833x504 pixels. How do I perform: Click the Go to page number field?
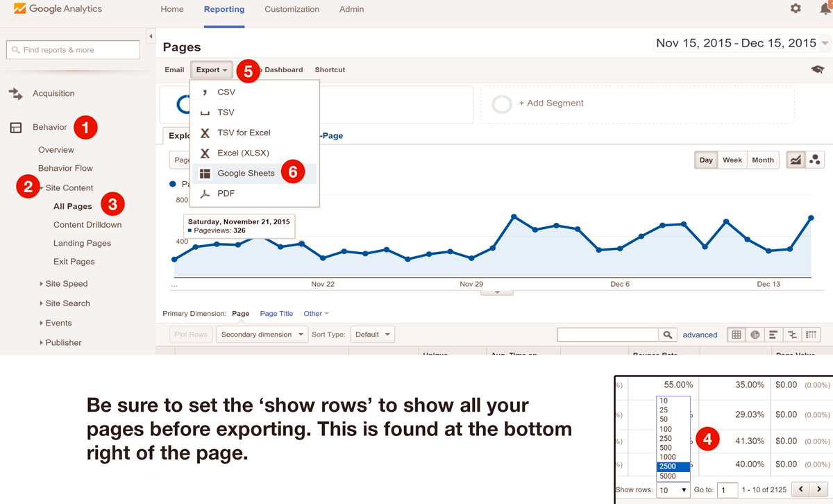727,490
